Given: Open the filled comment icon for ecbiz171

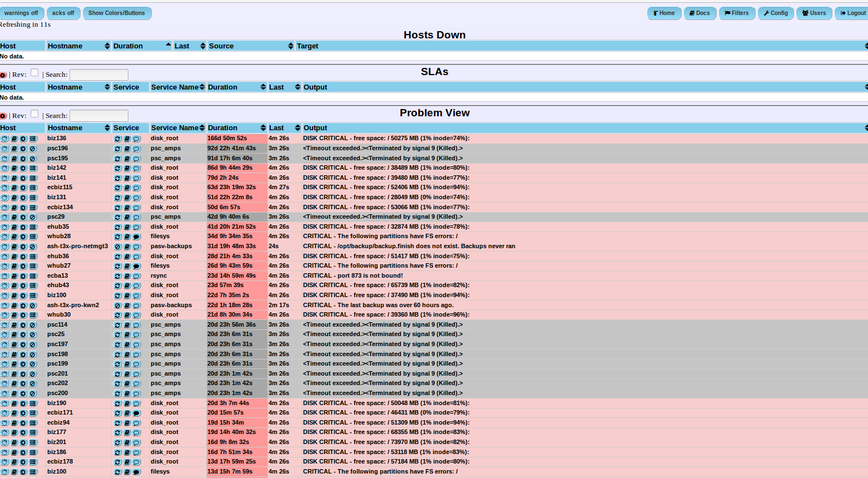Looking at the screenshot, I should (136, 413).
